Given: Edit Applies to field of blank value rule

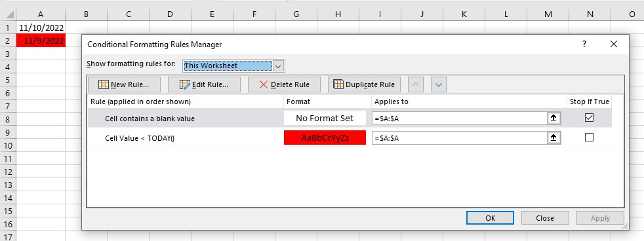Looking at the screenshot, I should pyautogui.click(x=460, y=119).
